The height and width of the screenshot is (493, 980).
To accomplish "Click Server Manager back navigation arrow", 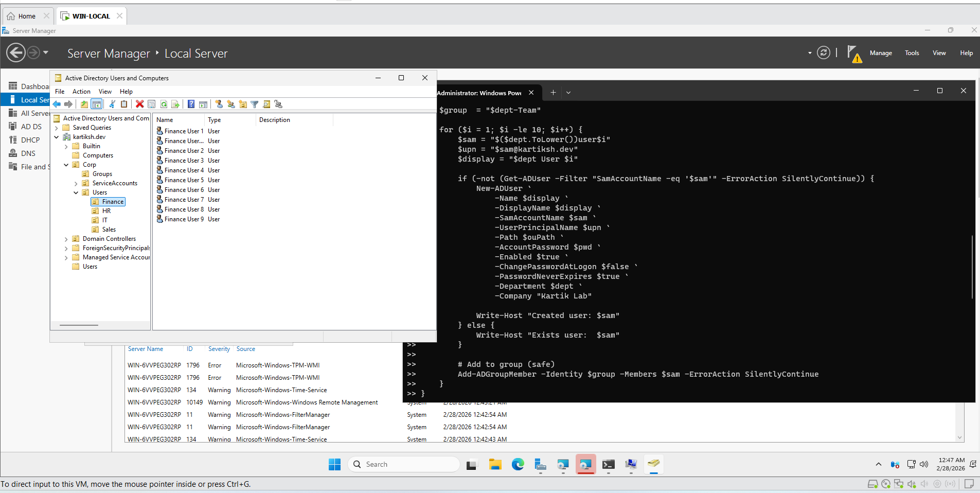I will pos(16,52).
